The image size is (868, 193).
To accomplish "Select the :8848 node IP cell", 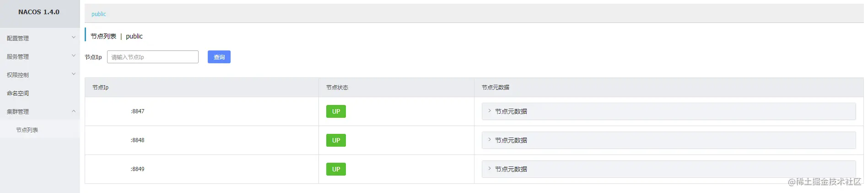I will [202, 140].
